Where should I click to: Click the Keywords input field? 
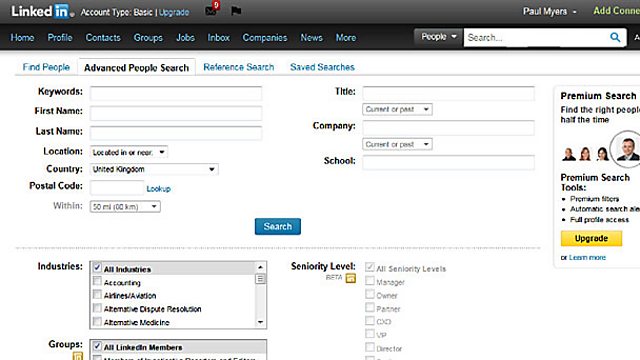(176, 93)
